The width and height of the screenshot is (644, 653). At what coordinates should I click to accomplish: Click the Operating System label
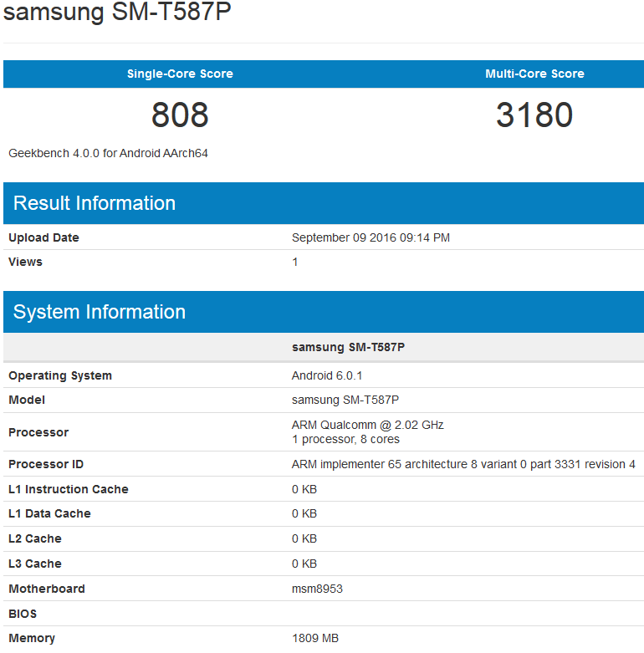pos(60,375)
